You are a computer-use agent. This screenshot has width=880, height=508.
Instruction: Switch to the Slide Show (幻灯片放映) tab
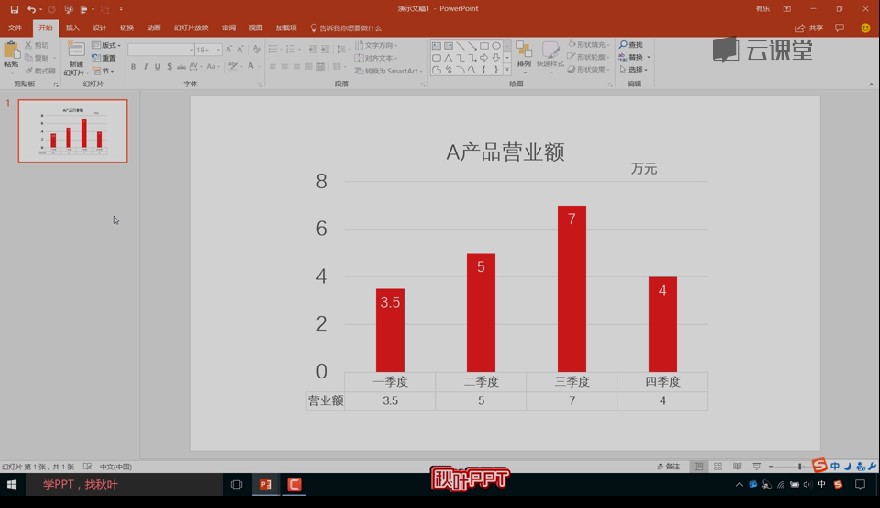click(191, 28)
